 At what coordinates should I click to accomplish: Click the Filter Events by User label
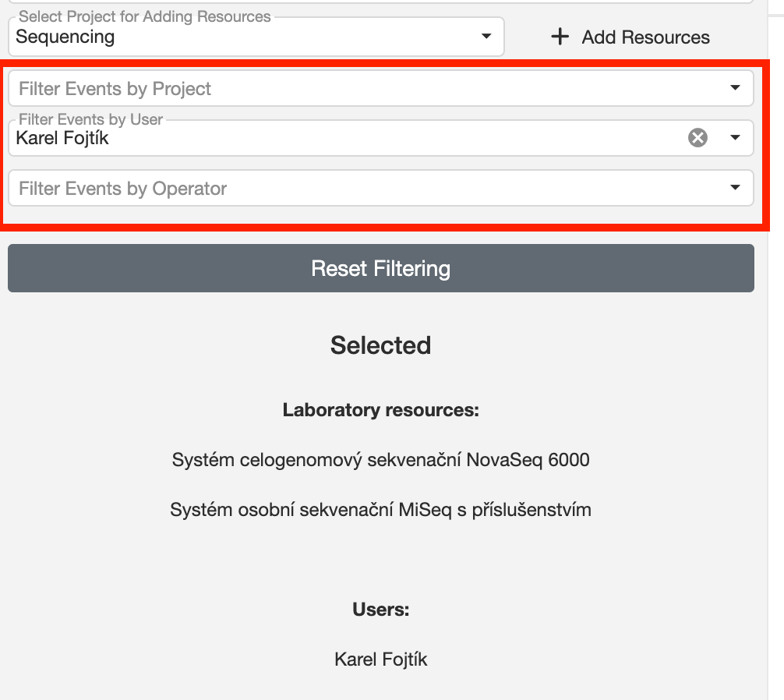91,120
